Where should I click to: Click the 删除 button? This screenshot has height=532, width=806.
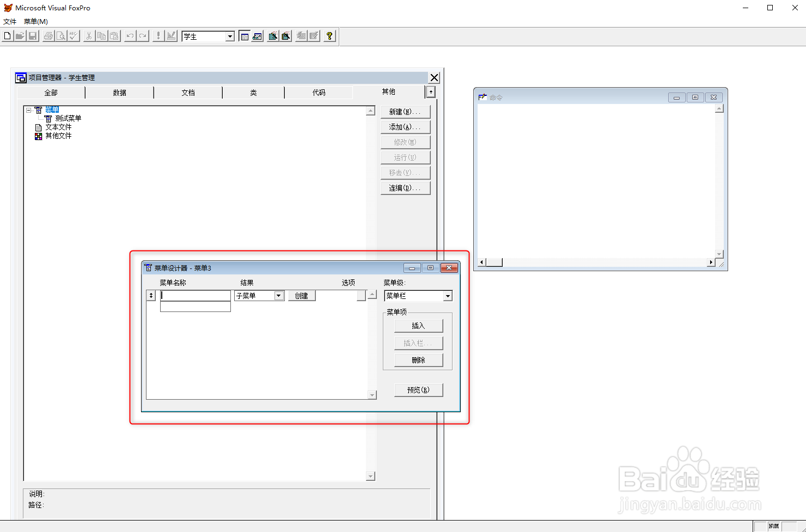418,360
